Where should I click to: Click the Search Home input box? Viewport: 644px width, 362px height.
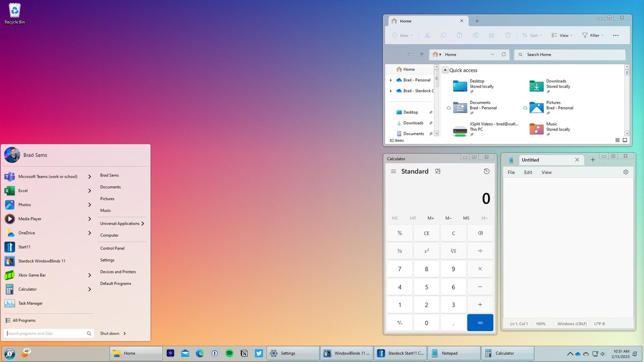(x=570, y=54)
